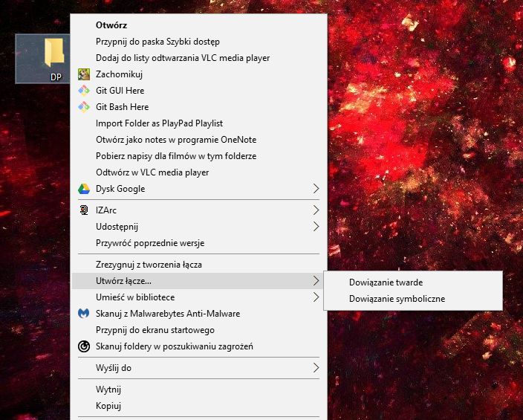Click the IZArc archive icon
This screenshot has height=420, width=523.
84,210
